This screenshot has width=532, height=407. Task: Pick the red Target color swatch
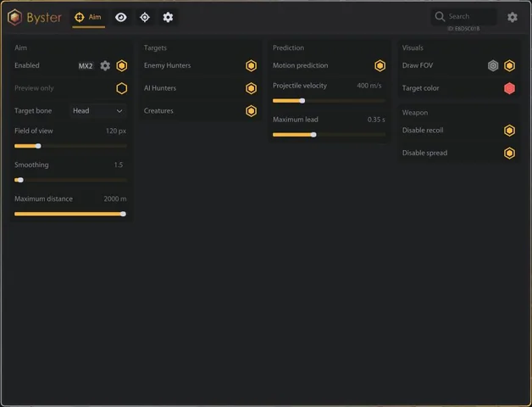pos(509,88)
